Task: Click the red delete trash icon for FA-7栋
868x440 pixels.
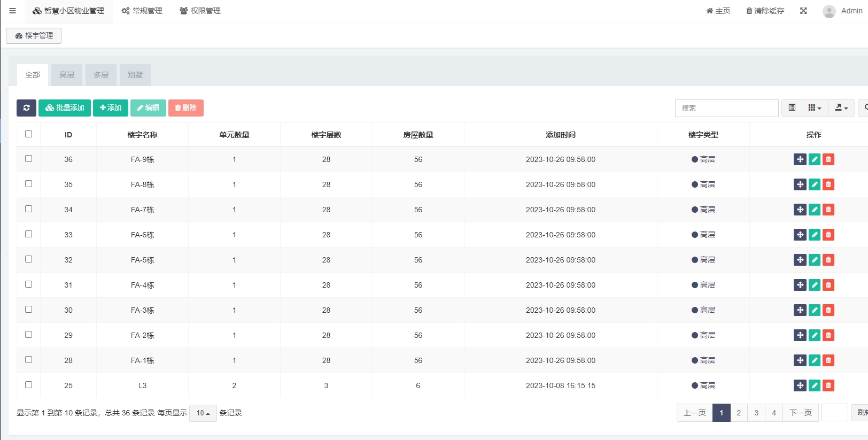Action: tap(828, 210)
